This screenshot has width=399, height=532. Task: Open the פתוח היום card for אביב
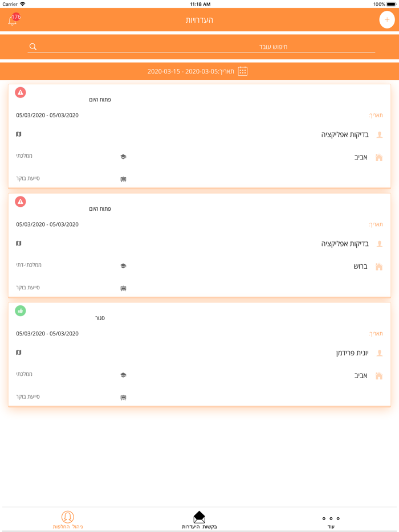(199, 137)
